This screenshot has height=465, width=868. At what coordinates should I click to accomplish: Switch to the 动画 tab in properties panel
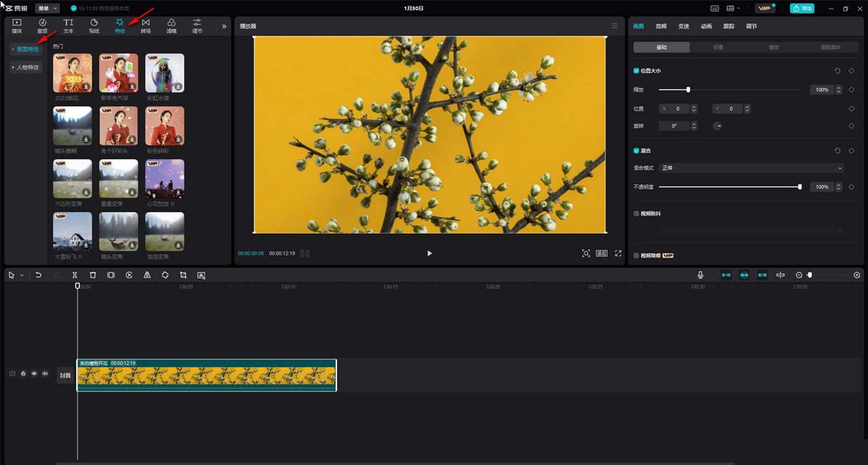[706, 26]
